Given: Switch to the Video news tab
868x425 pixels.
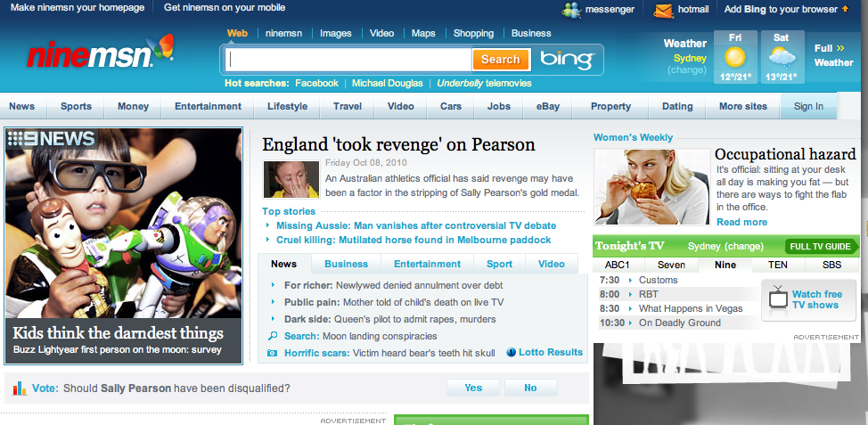Looking at the screenshot, I should pos(552,264).
